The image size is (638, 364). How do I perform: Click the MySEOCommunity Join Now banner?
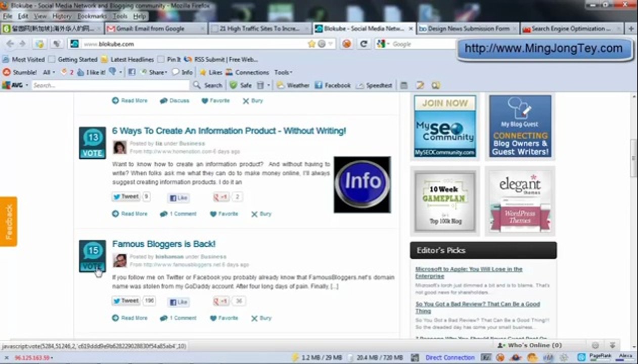pos(445,126)
